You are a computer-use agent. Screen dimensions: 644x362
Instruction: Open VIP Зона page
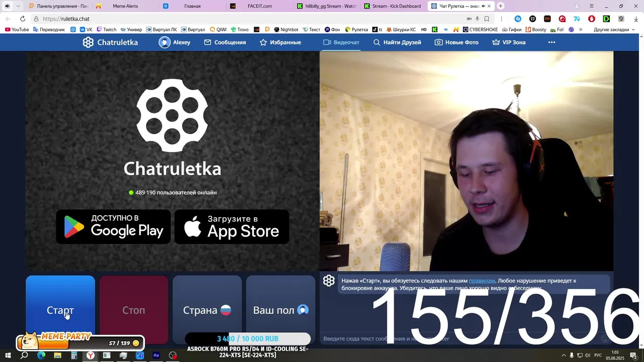pyautogui.click(x=509, y=42)
